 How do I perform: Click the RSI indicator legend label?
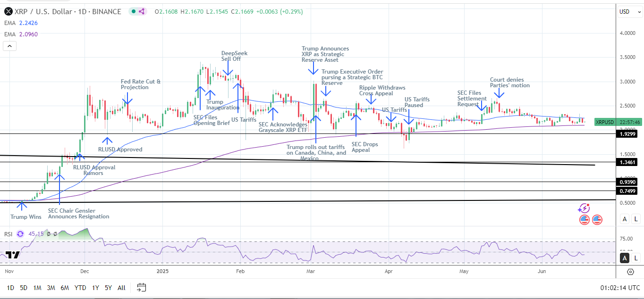9,233
